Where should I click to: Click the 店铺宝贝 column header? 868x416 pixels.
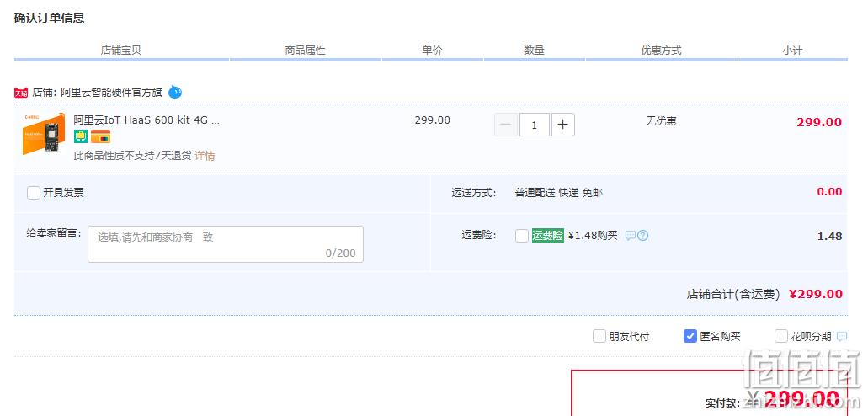click(x=120, y=51)
